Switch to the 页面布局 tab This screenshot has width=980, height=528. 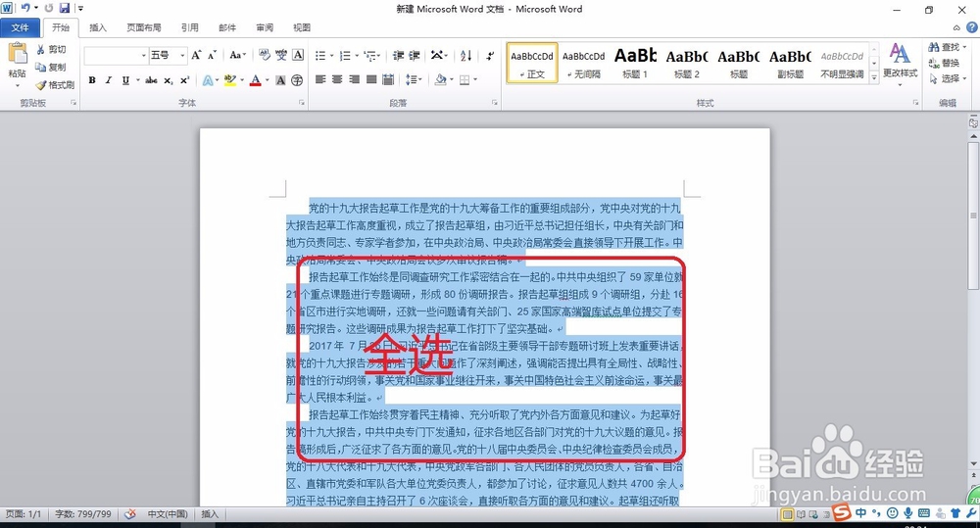click(144, 27)
